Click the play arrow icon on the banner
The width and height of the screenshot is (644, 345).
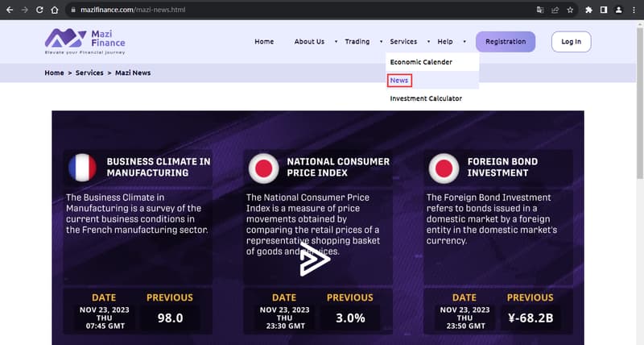[x=315, y=260]
